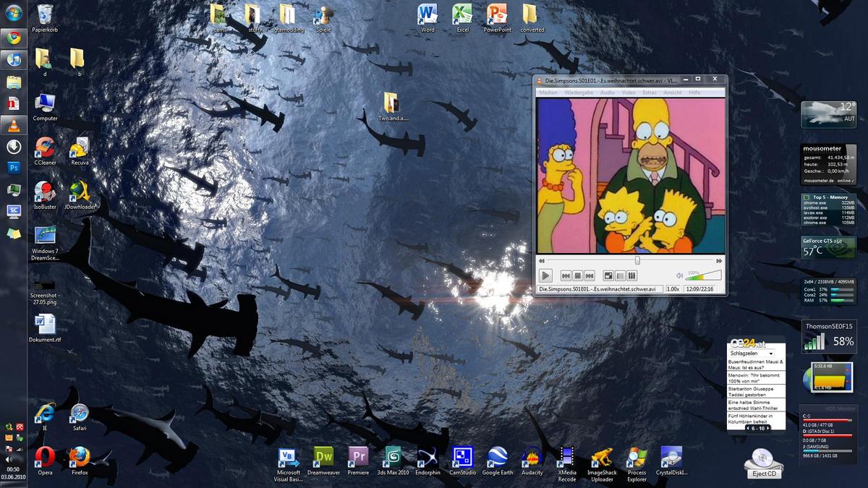Click the Eject CD gadget

pyautogui.click(x=763, y=463)
